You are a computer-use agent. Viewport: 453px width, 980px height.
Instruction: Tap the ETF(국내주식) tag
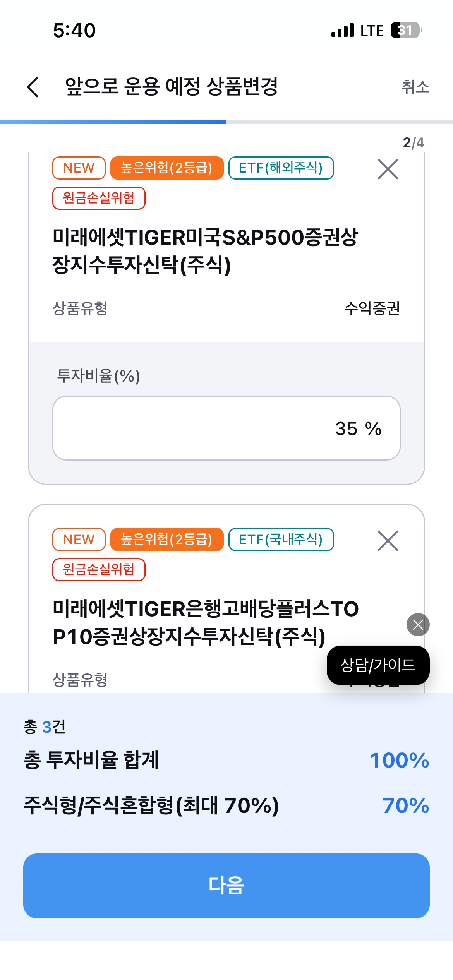click(281, 539)
